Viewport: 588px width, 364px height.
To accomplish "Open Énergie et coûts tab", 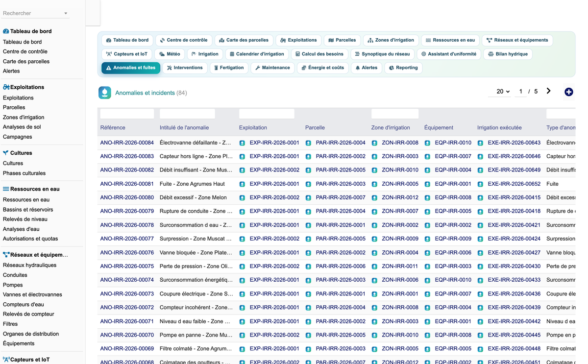I will pyautogui.click(x=322, y=68).
